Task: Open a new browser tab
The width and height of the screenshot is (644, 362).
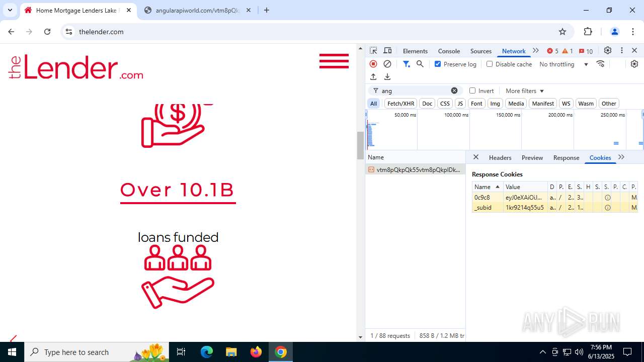Action: coord(267,10)
